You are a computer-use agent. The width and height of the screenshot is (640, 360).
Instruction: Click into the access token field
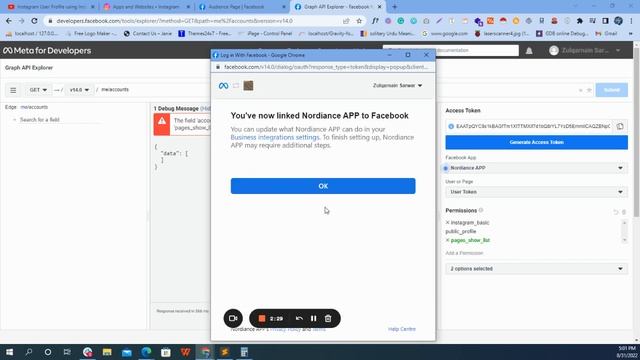click(533, 126)
